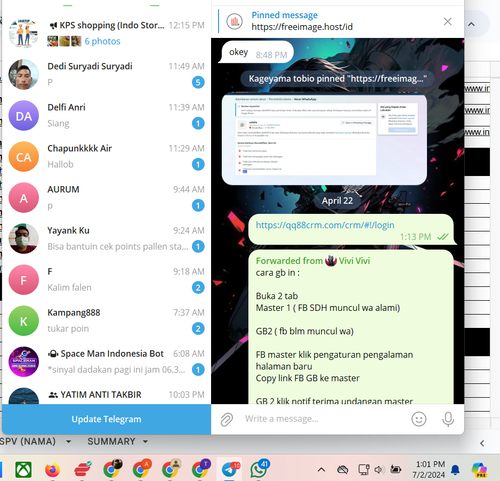Image resolution: width=500 pixels, height=481 pixels.
Task: Open KPS shopping channel chat
Action: point(106,33)
